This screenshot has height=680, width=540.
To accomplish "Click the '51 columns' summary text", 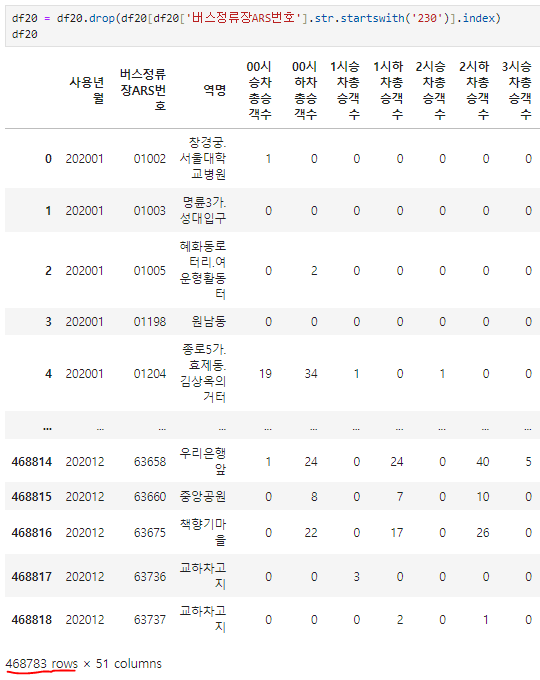I will 128,664.
